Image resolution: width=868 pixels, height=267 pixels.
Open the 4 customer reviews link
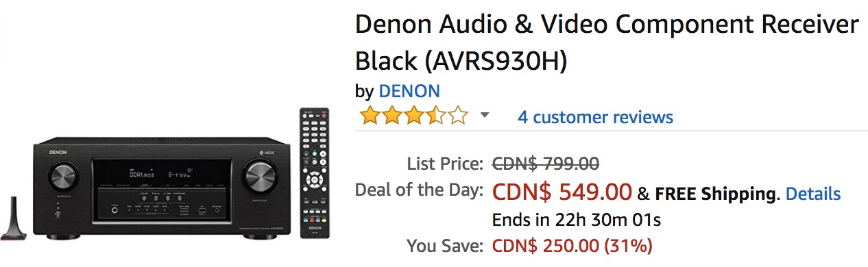595,117
